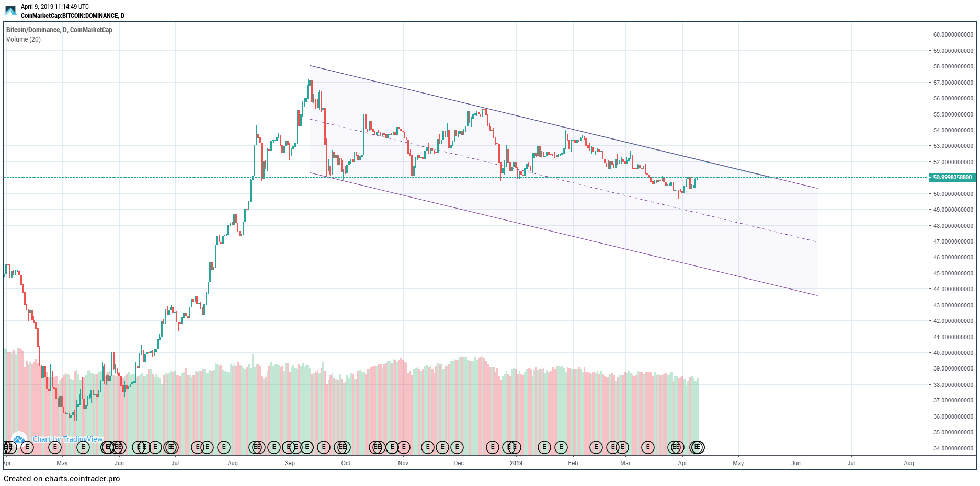980x486 pixels.
Task: Click the first E marker after Mar label
Action: [648, 447]
